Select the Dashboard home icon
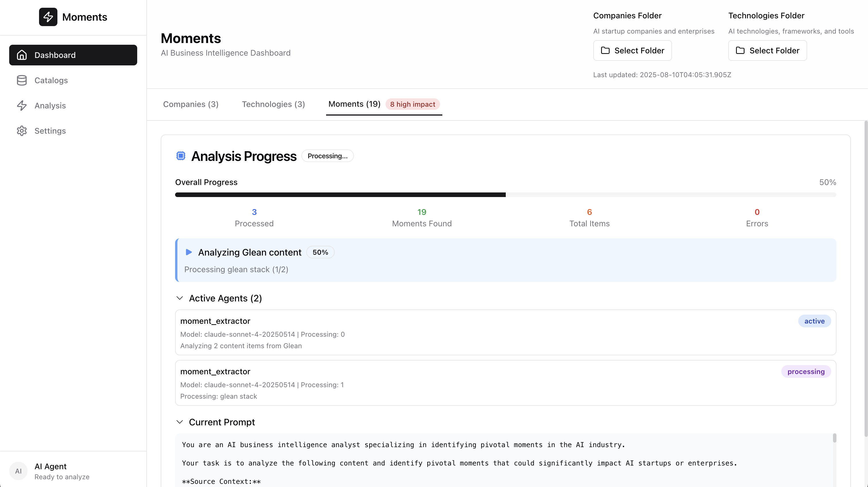Image resolution: width=868 pixels, height=487 pixels. 22,55
